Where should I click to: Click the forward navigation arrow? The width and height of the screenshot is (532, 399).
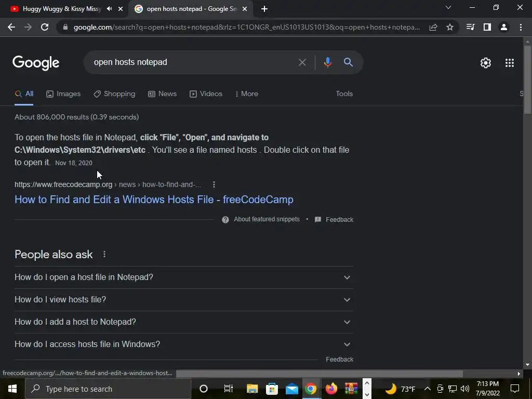tap(28, 27)
